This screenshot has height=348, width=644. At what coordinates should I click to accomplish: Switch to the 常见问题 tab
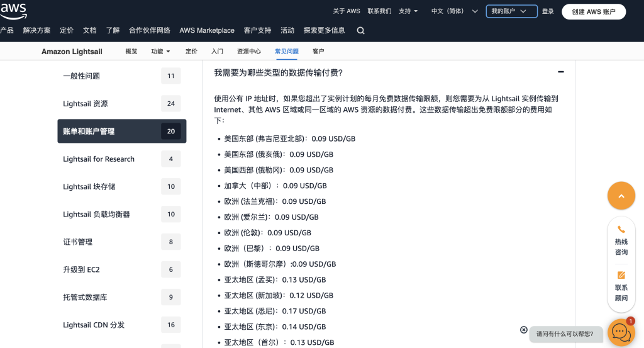click(x=287, y=52)
